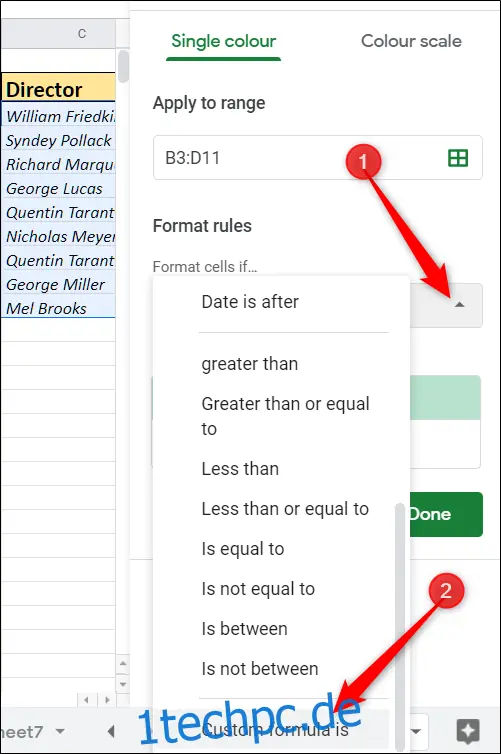Click the spreadsheet vertical scroll up arrow

pos(123,664)
